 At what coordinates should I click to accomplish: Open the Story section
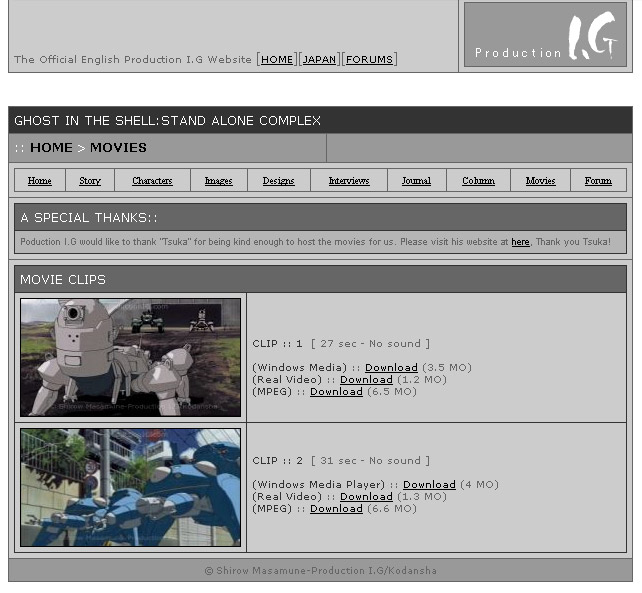pyautogui.click(x=90, y=181)
